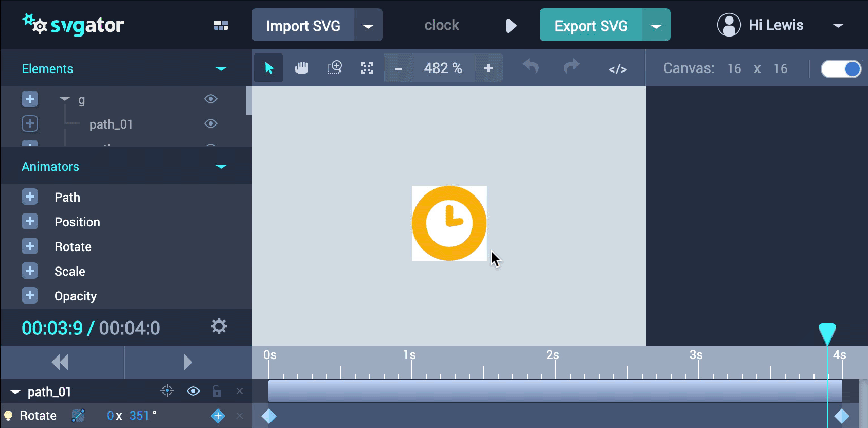The height and width of the screenshot is (428, 868).
Task: Rewind timeline to the start
Action: point(60,362)
